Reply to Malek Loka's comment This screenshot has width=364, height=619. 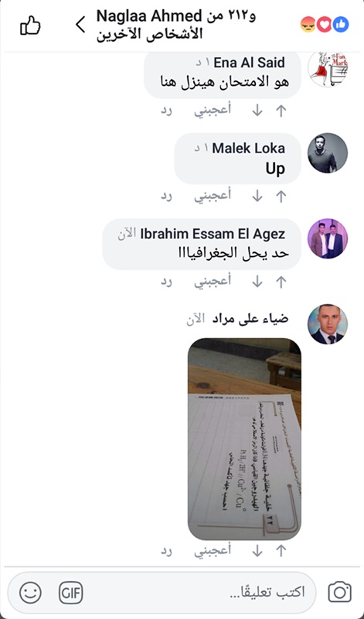(x=166, y=197)
